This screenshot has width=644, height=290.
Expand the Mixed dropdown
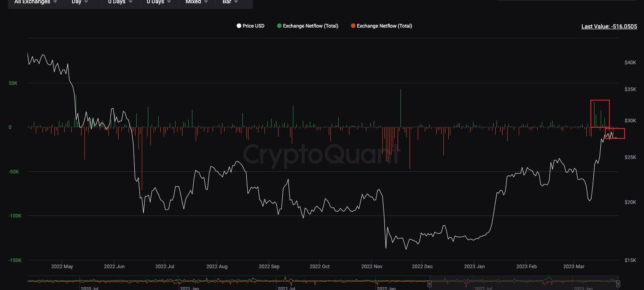click(197, 2)
